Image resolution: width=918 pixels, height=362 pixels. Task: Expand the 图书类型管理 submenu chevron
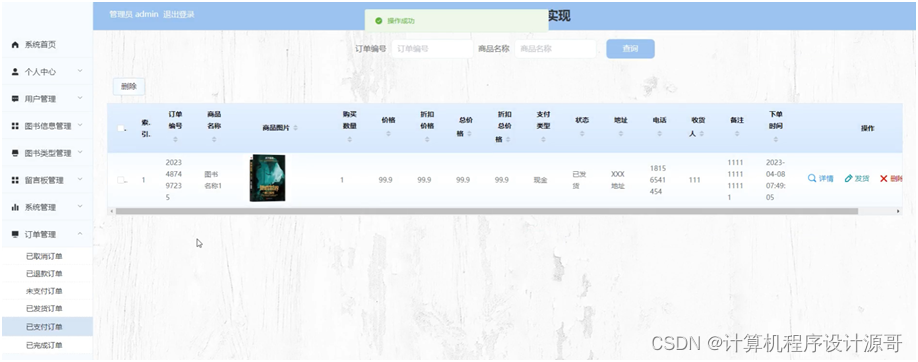[x=80, y=153]
